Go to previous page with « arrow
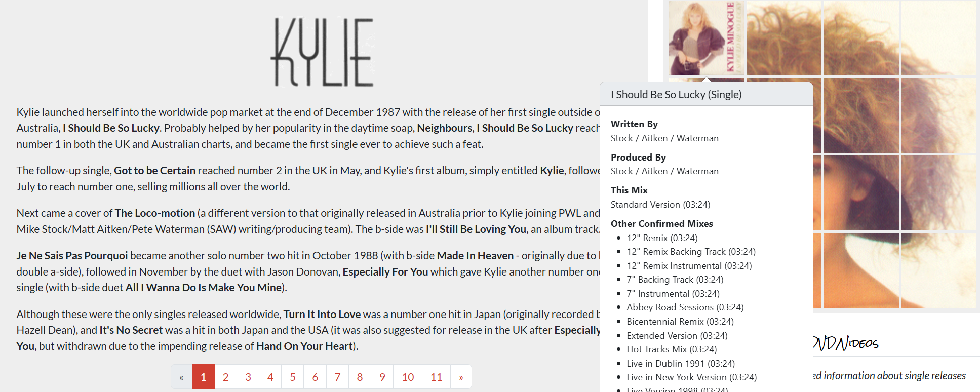The width and height of the screenshot is (980, 392). (181, 377)
